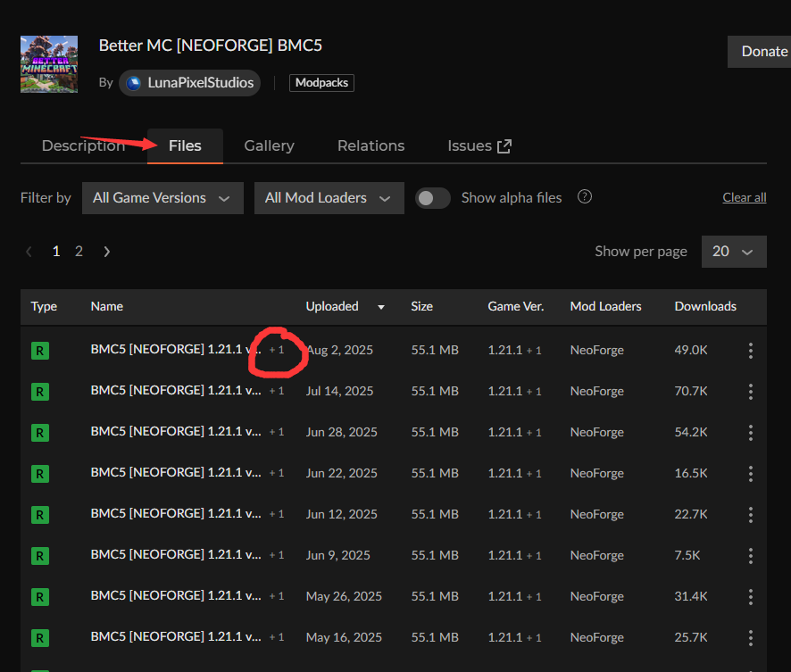The height and width of the screenshot is (672, 791).
Task: Switch to the Relations tab
Action: tap(371, 145)
